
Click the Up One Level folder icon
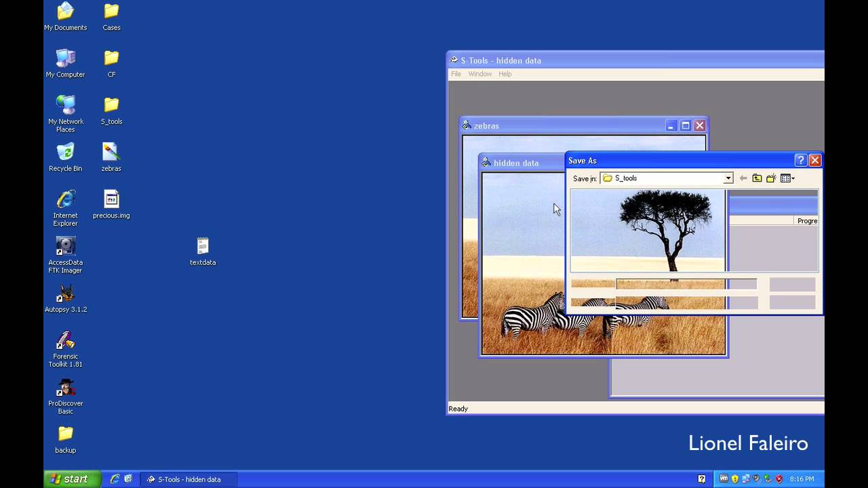click(757, 178)
